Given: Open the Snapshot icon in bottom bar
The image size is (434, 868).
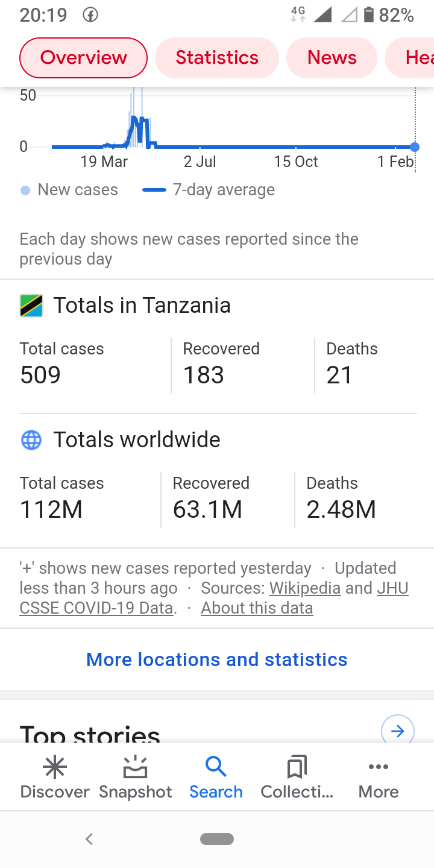Looking at the screenshot, I should [136, 767].
